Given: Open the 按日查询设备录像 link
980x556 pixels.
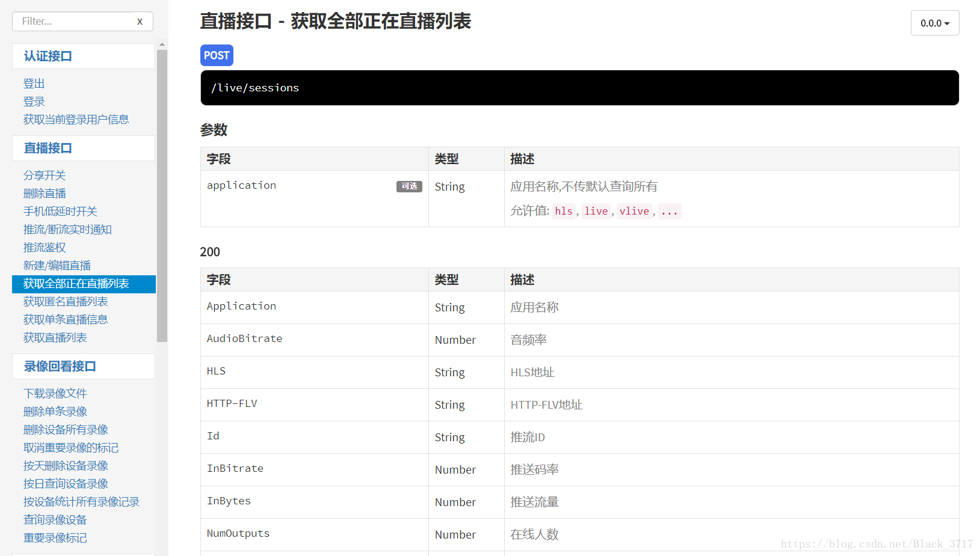Looking at the screenshot, I should tap(66, 484).
